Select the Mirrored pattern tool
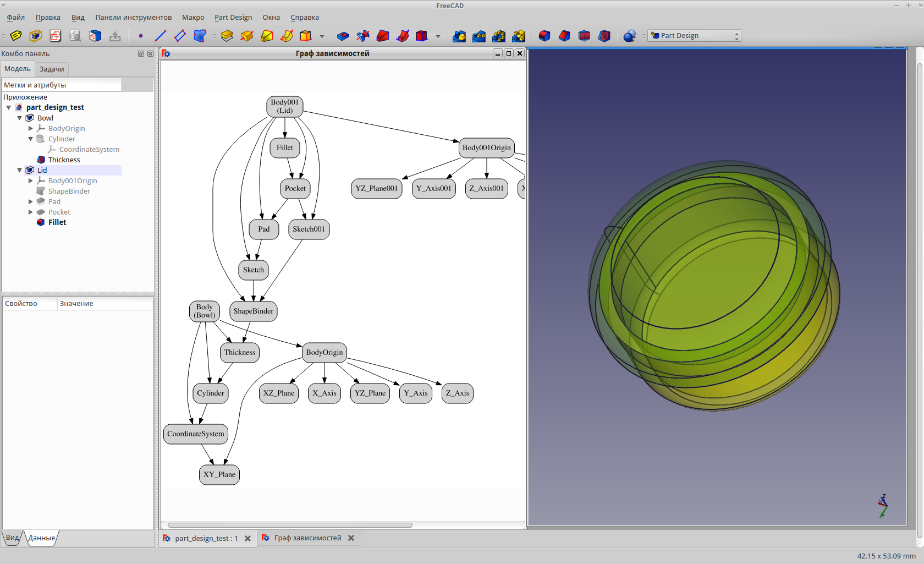Viewport: 924px width, 564px height. [459, 36]
